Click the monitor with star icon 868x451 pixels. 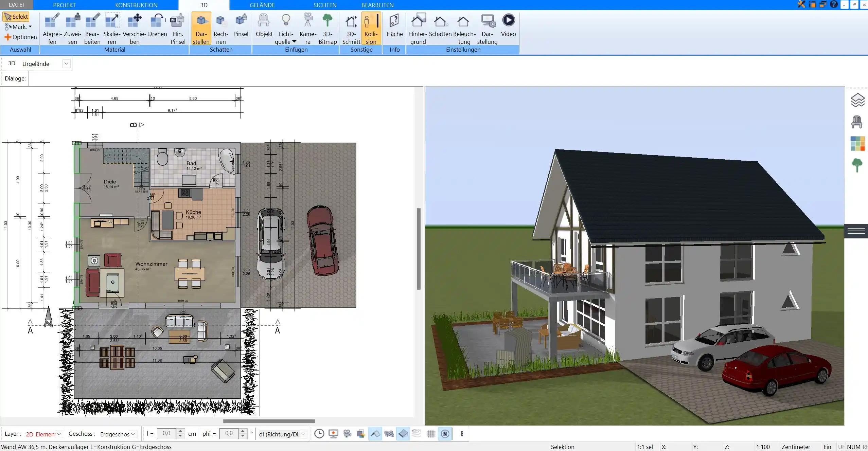pos(334,434)
